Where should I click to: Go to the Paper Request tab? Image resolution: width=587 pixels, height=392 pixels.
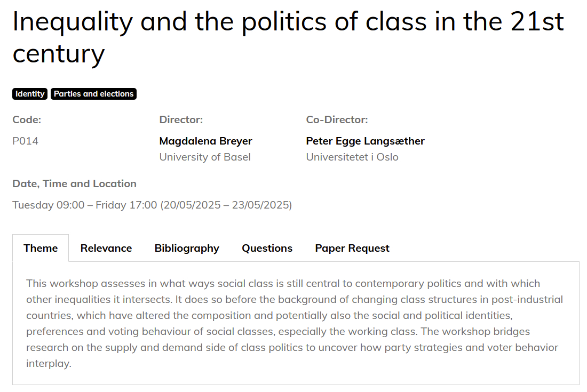click(352, 248)
